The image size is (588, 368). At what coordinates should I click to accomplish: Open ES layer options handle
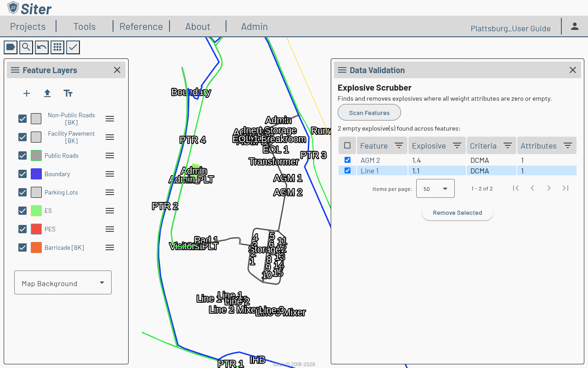[x=110, y=211]
